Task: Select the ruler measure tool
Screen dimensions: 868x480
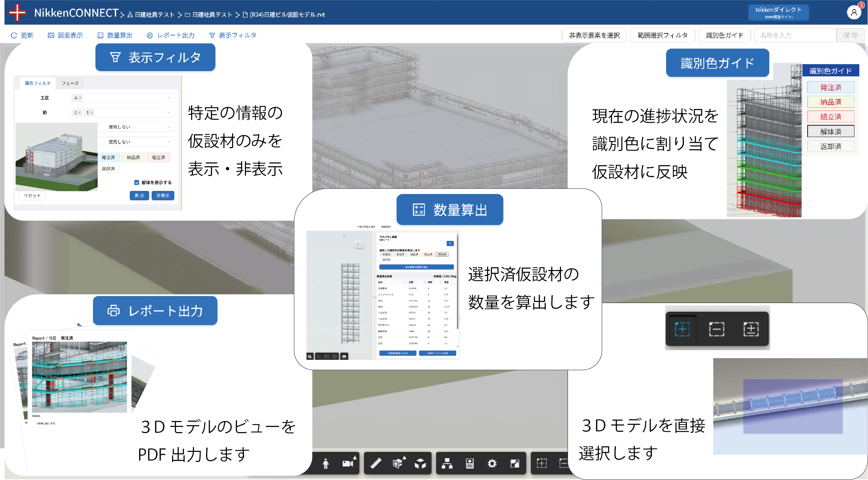Action: (x=376, y=463)
